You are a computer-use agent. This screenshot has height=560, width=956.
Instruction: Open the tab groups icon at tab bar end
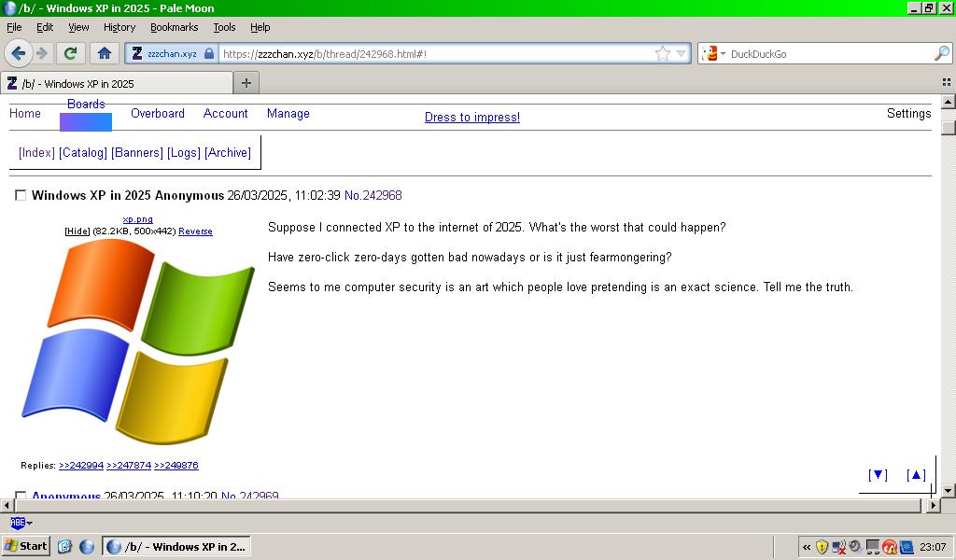pyautogui.click(x=947, y=82)
